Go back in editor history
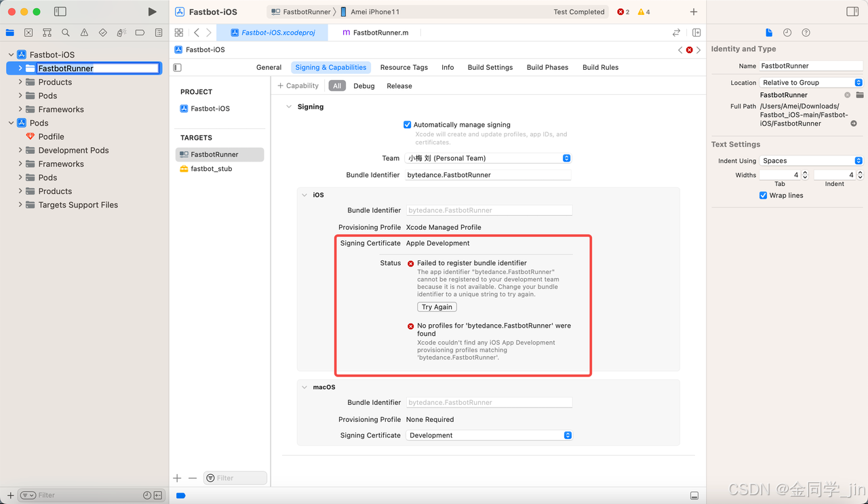 [197, 33]
